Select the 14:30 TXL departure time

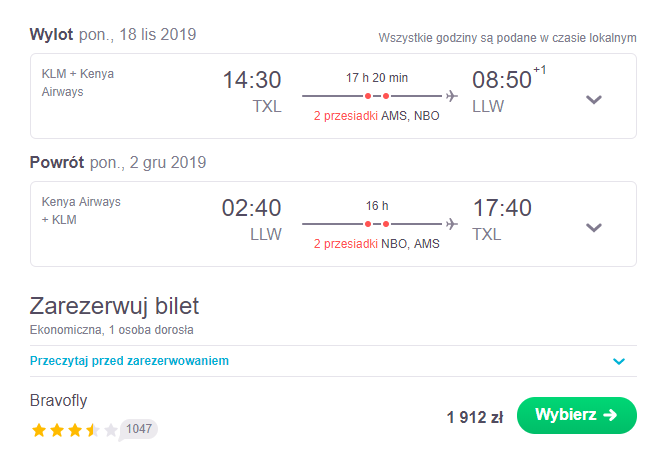(252, 92)
